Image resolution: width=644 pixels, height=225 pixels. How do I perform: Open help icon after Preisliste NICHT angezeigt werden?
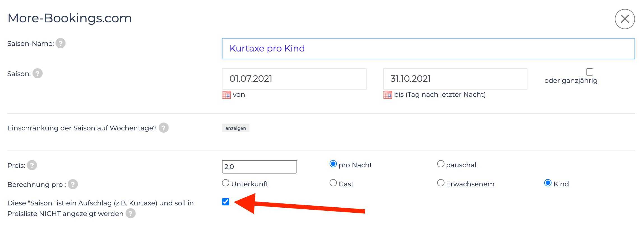pyautogui.click(x=130, y=214)
